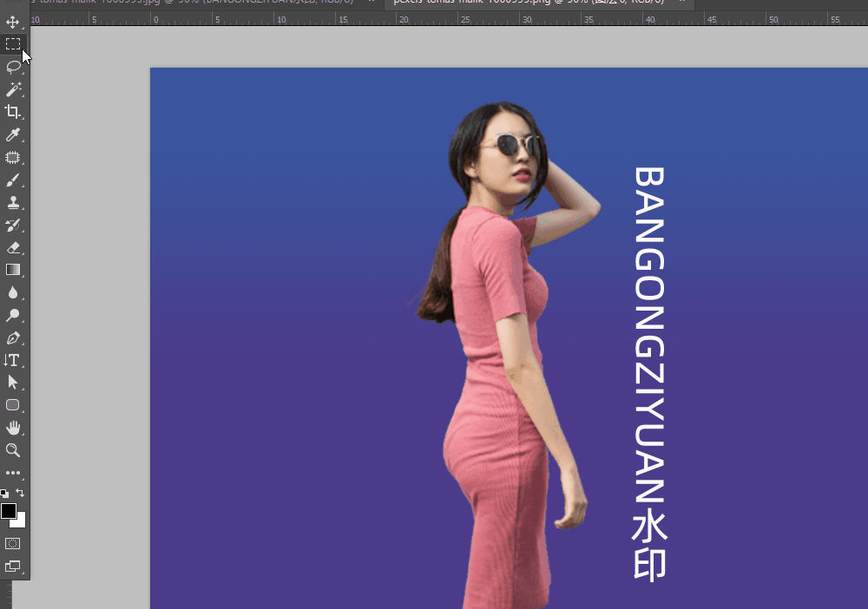
Task: Open the Edit Toolbar three-dots menu
Action: point(13,473)
